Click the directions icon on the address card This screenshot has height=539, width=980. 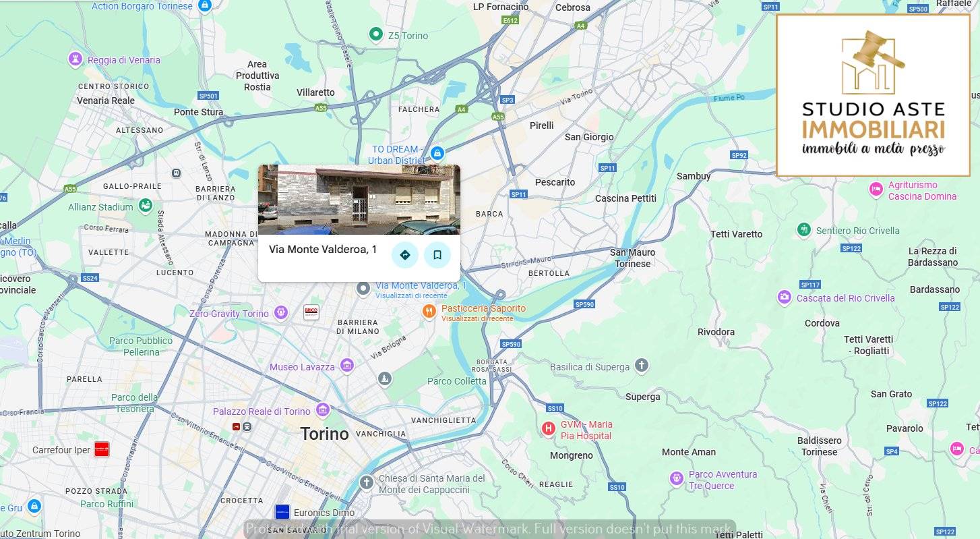[404, 255]
